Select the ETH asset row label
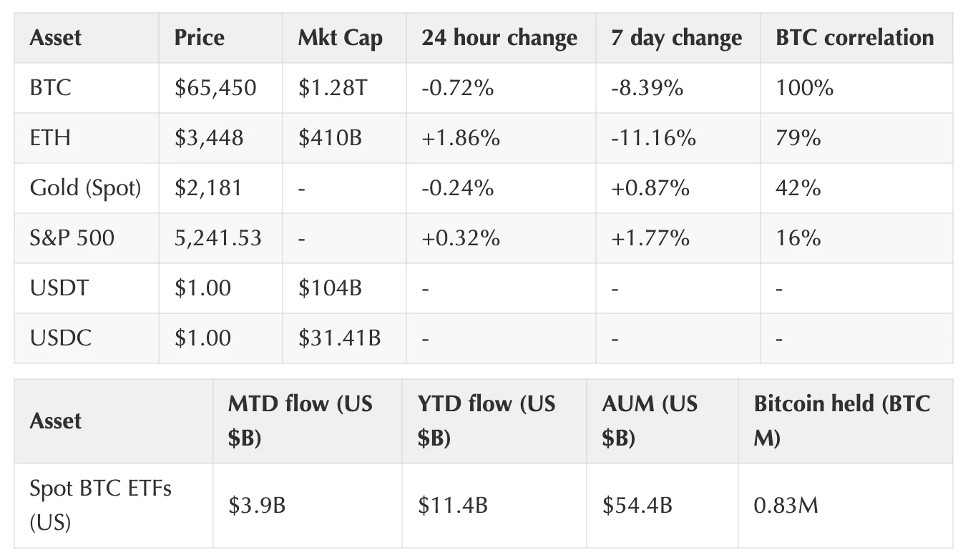Screen dimensions: 963x560 coord(50,138)
